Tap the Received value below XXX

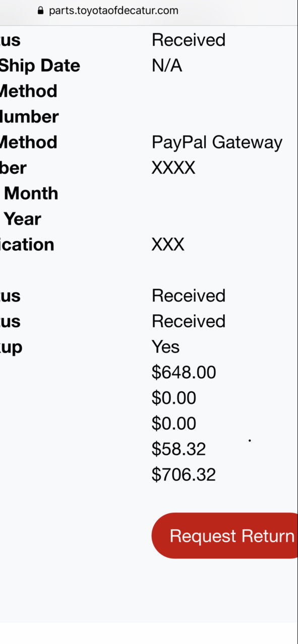[x=189, y=296]
